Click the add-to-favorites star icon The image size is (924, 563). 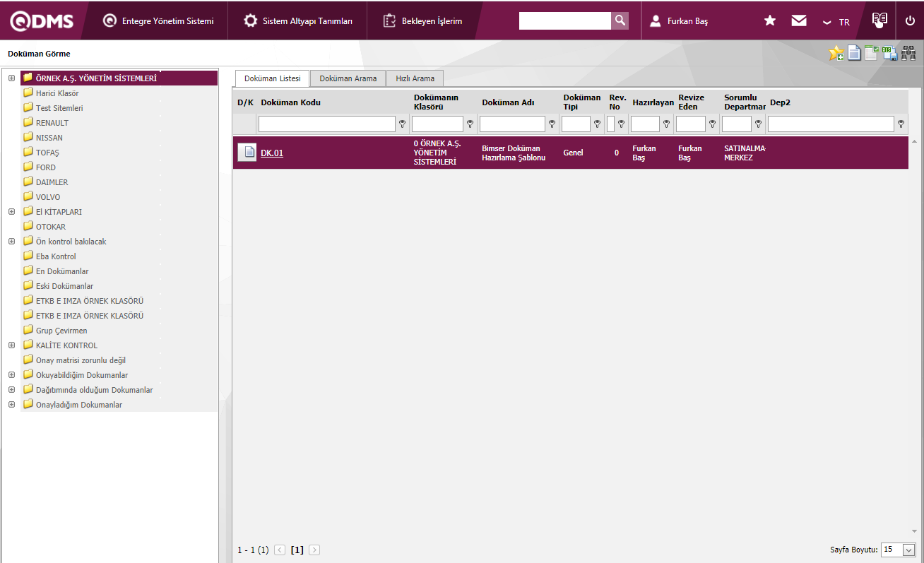[x=836, y=53]
